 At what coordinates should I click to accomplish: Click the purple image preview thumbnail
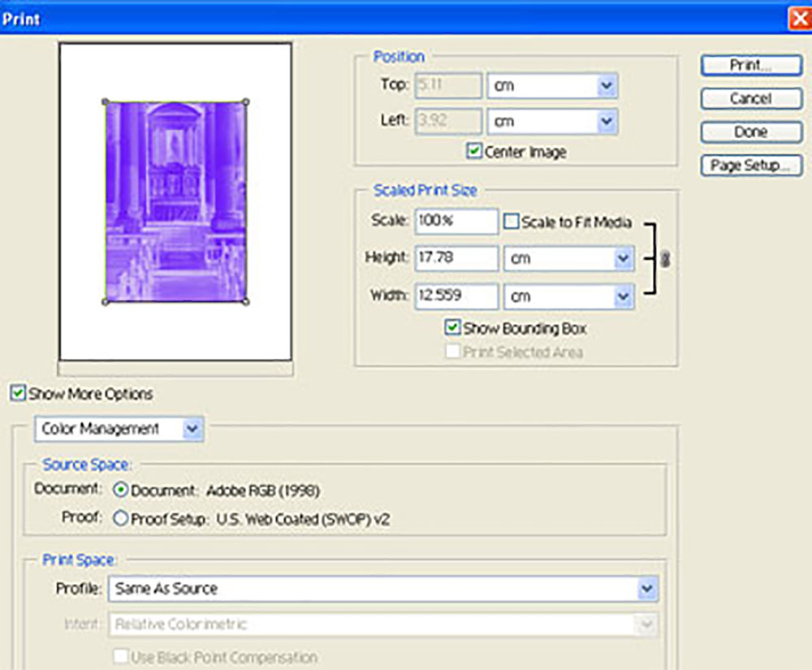tap(175, 201)
